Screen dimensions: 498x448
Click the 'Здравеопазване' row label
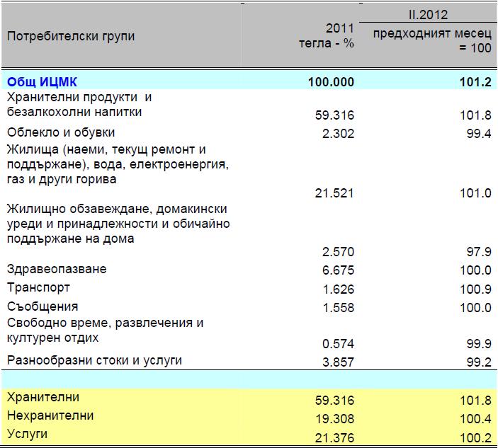pyautogui.click(x=57, y=269)
